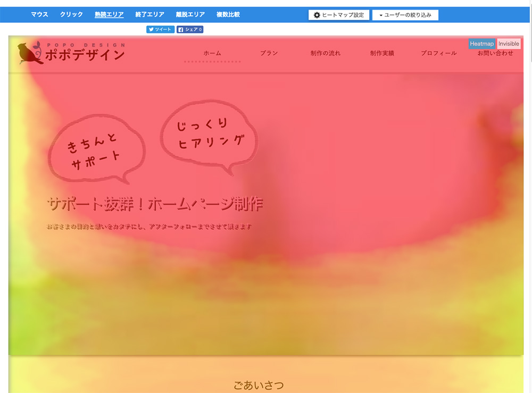
Task: Click the ヒートマップ設定 gear icon
Action: point(317,14)
